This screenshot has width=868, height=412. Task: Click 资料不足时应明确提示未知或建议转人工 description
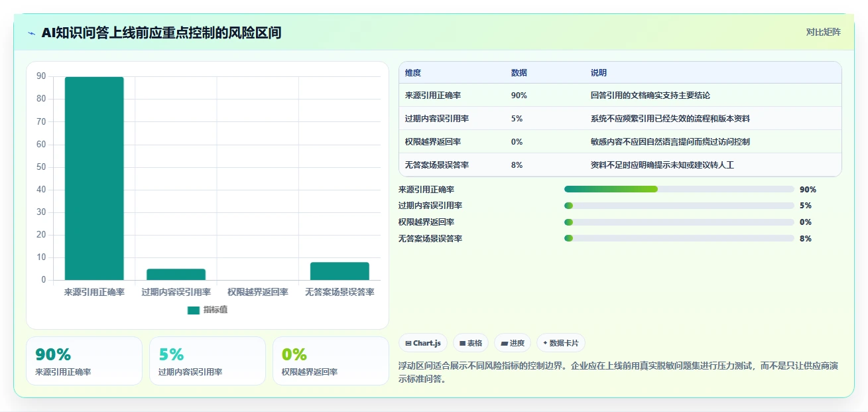[662, 165]
